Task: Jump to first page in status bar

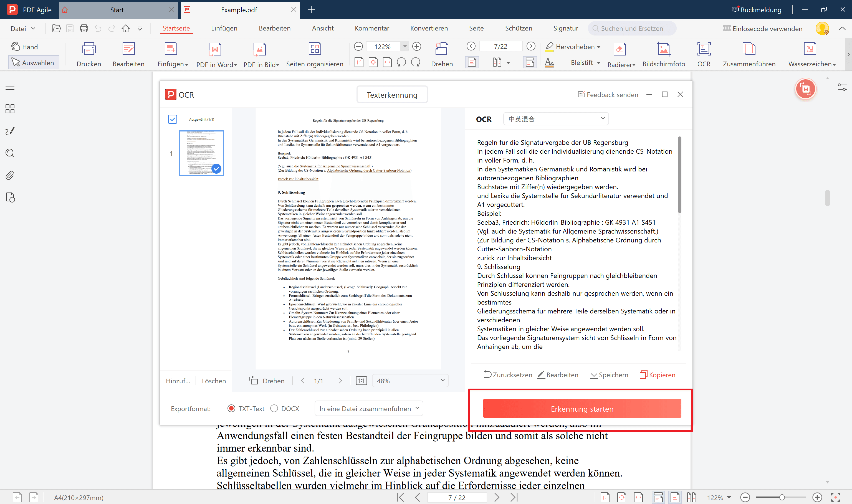Action: tap(400, 498)
